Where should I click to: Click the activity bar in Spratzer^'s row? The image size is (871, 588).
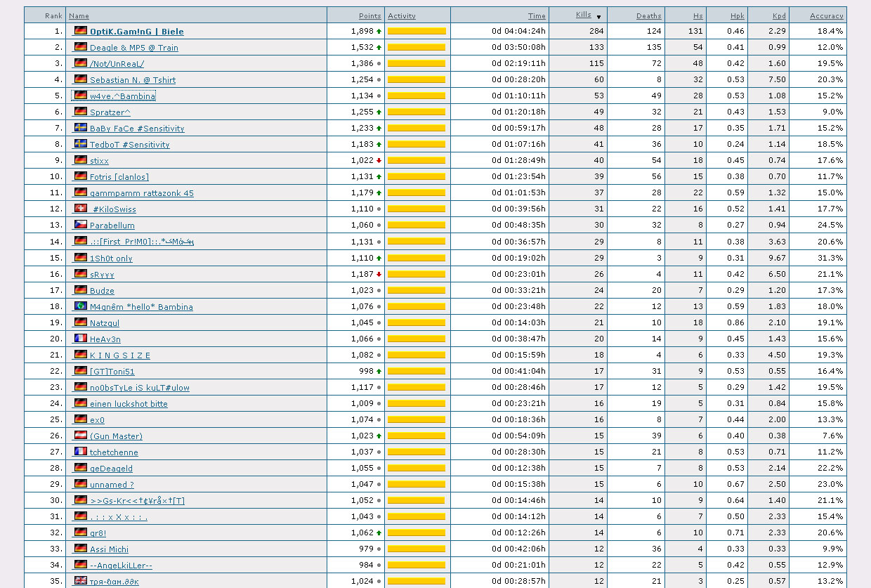click(x=417, y=112)
